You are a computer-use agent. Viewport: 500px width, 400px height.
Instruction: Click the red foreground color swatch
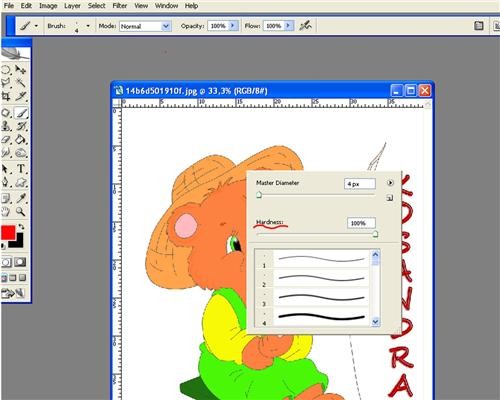tap(7, 232)
